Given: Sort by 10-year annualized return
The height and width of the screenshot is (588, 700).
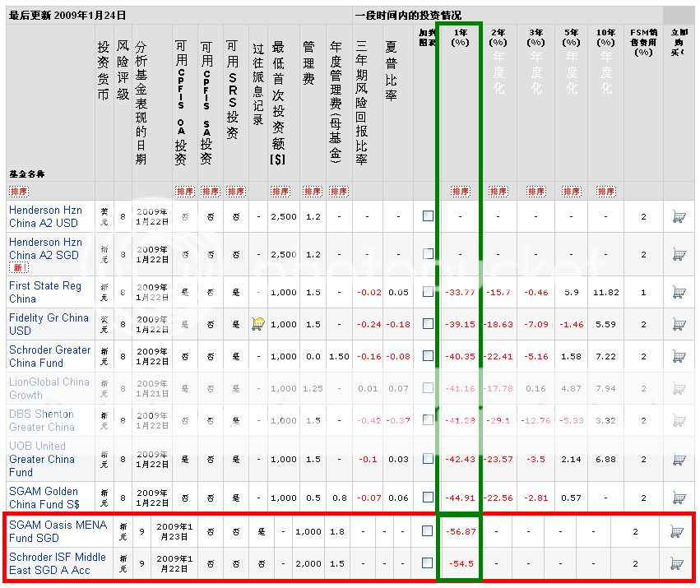Looking at the screenshot, I should 606,192.
